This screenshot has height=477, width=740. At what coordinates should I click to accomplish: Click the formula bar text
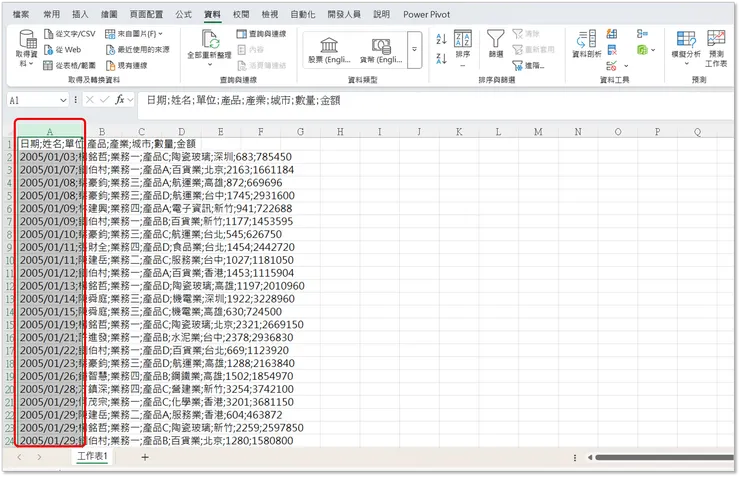[244, 100]
